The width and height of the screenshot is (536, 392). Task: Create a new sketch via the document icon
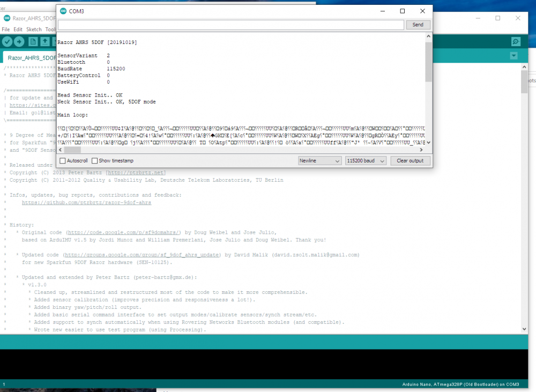tap(33, 41)
